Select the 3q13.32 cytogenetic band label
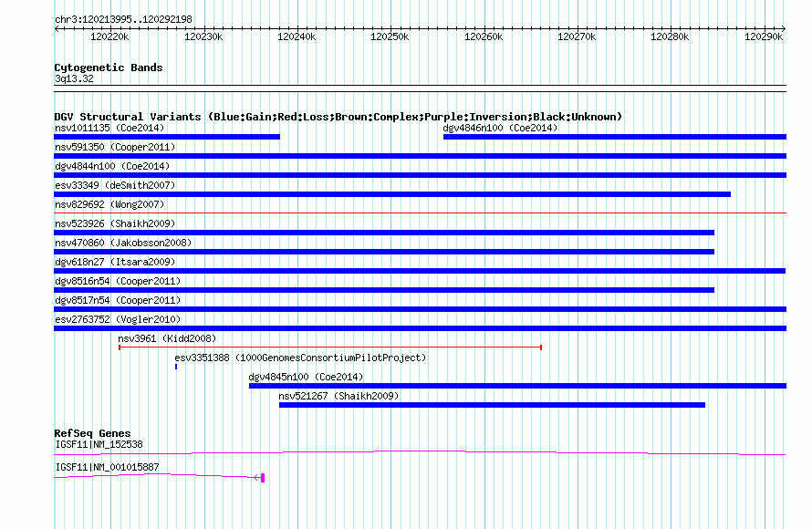Image resolution: width=812 pixels, height=529 pixels. (x=74, y=78)
